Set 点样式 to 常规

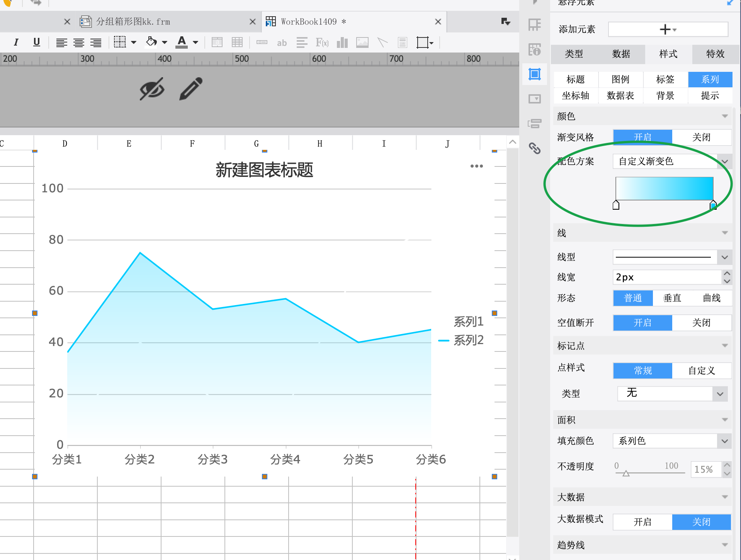(x=643, y=371)
